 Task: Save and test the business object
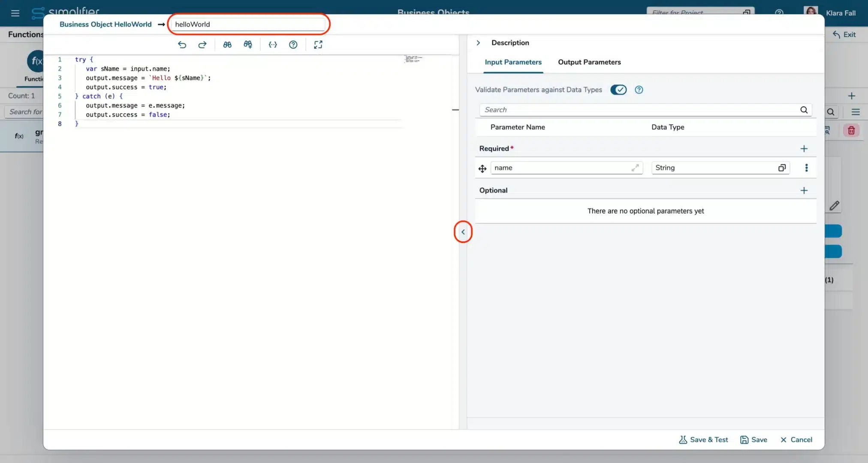[x=702, y=439]
